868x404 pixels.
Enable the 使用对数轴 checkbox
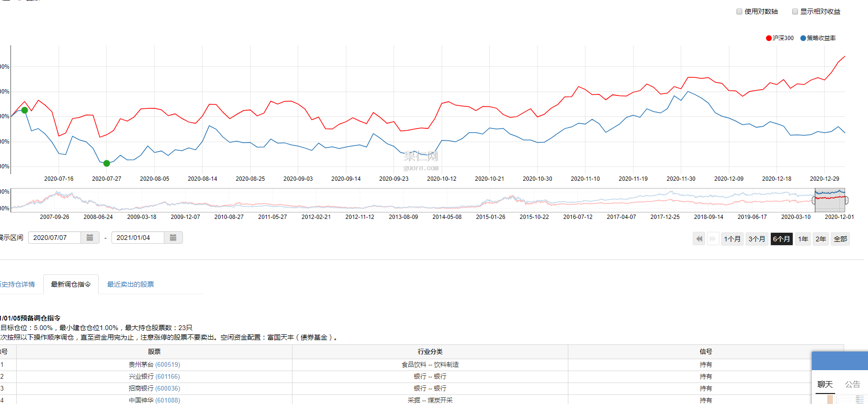coord(739,11)
